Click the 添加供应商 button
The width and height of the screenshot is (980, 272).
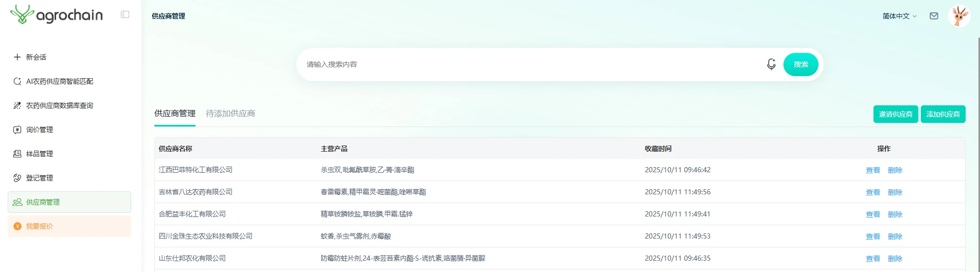point(943,114)
